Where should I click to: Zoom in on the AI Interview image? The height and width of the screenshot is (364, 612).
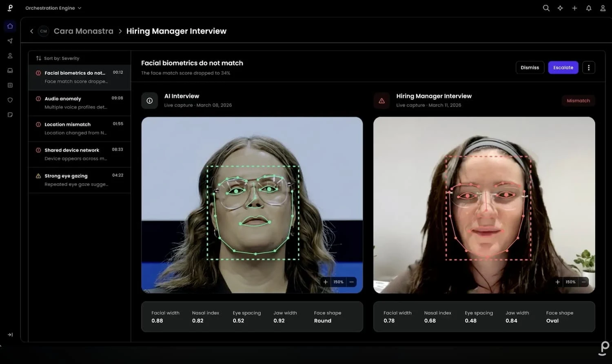326,282
